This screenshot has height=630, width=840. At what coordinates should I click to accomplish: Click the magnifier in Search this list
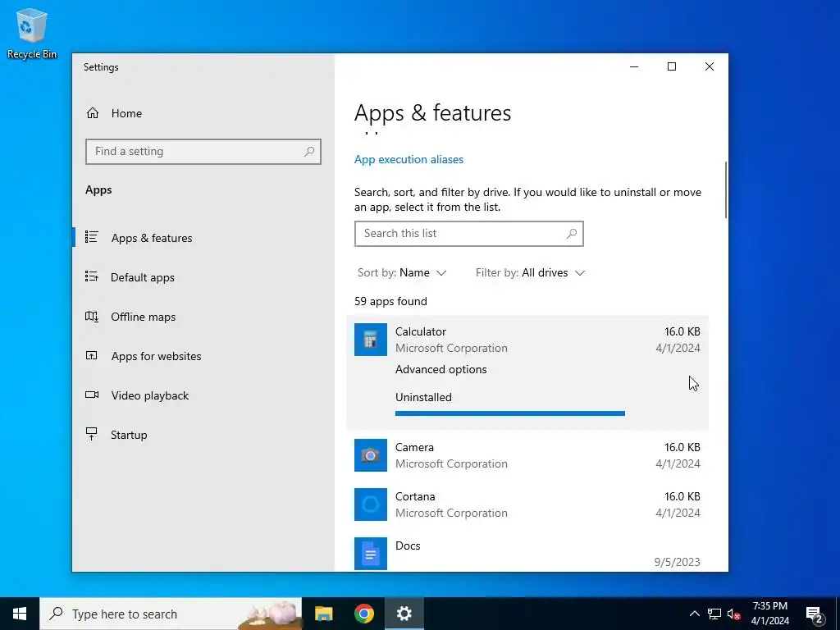[x=572, y=234]
